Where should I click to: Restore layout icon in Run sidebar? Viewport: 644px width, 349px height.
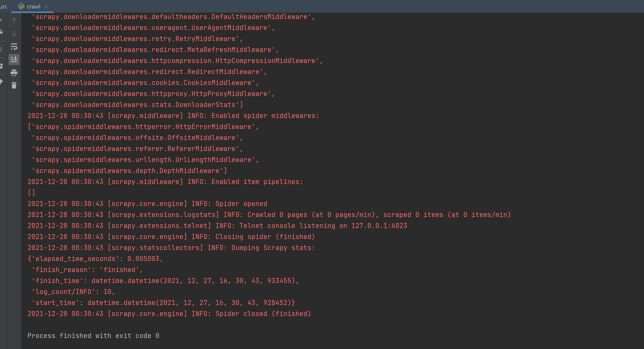(1, 66)
